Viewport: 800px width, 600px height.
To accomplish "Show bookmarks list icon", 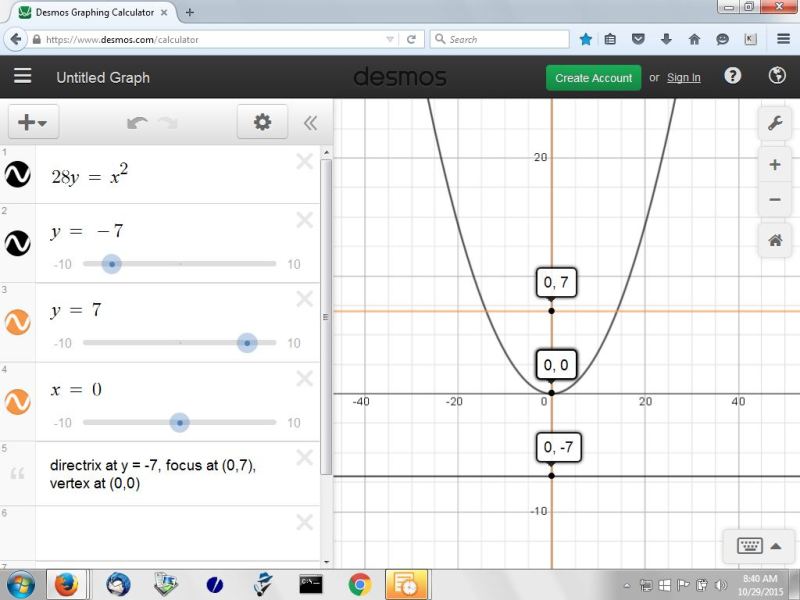I will pos(610,39).
